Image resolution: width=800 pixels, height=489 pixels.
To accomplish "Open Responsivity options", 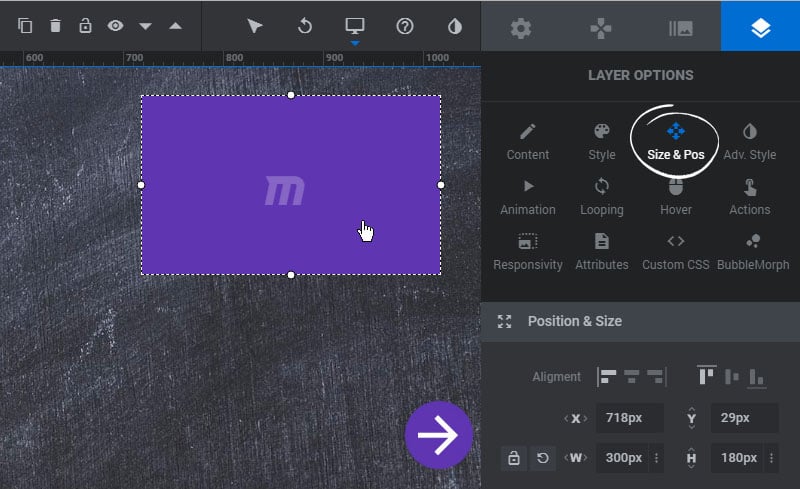I will pyautogui.click(x=528, y=252).
